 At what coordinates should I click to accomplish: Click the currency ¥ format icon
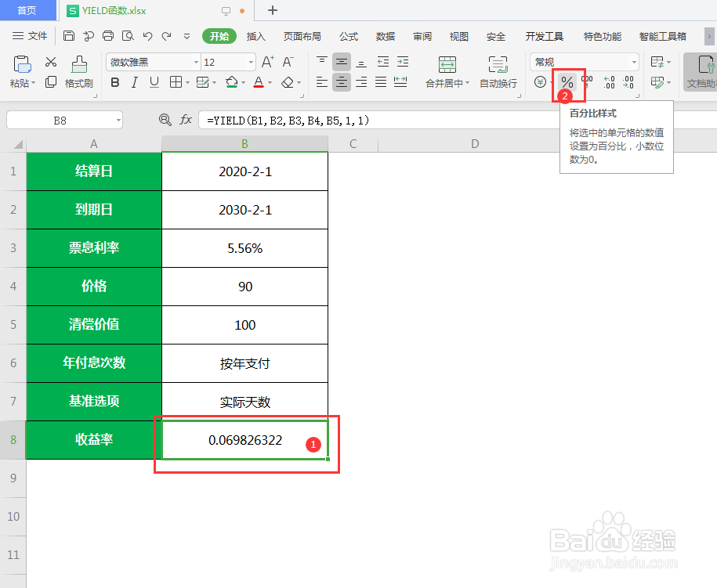coord(540,82)
